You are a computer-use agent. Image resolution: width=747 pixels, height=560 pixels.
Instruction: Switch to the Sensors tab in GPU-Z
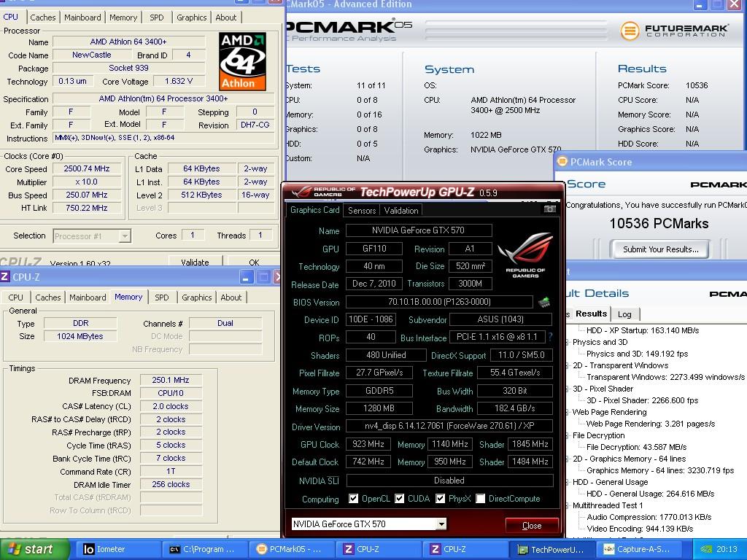(362, 211)
